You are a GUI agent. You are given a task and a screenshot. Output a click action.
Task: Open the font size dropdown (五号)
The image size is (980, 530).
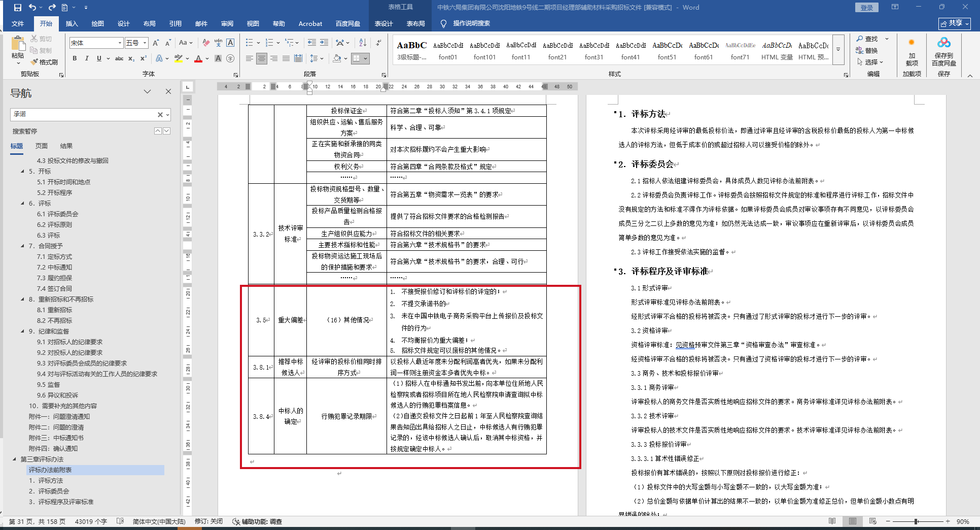pos(145,43)
